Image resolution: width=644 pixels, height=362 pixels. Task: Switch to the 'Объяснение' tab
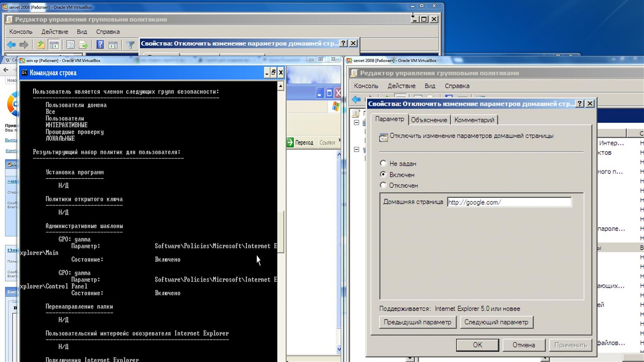[429, 120]
